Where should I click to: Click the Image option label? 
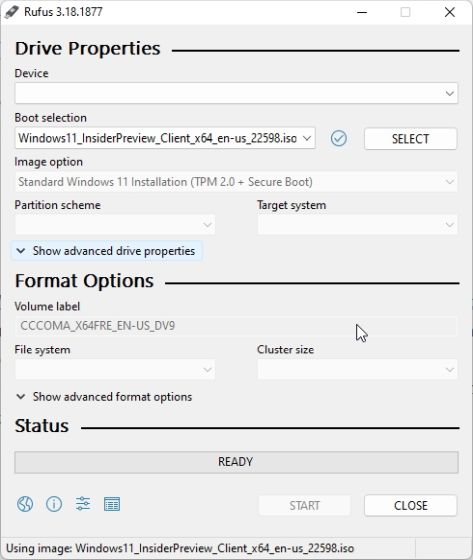click(49, 162)
